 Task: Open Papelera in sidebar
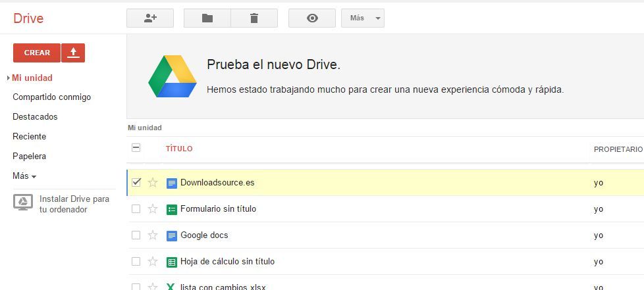(x=29, y=157)
